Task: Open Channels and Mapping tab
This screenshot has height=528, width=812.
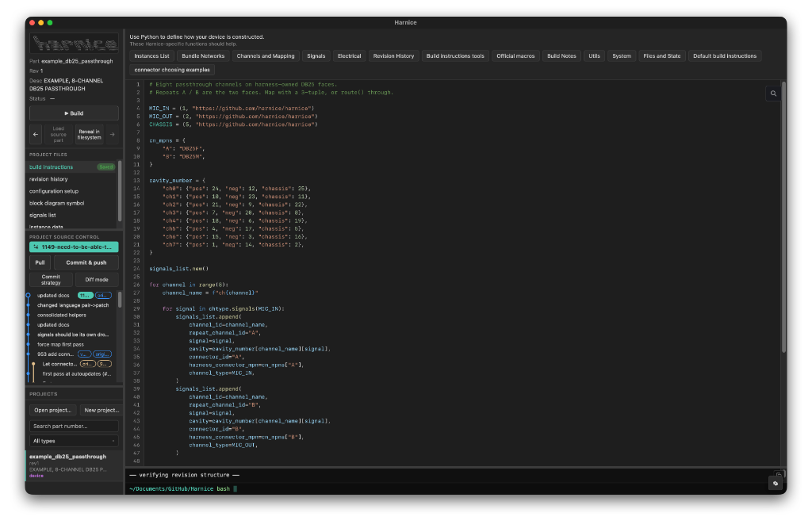Action: click(x=265, y=56)
